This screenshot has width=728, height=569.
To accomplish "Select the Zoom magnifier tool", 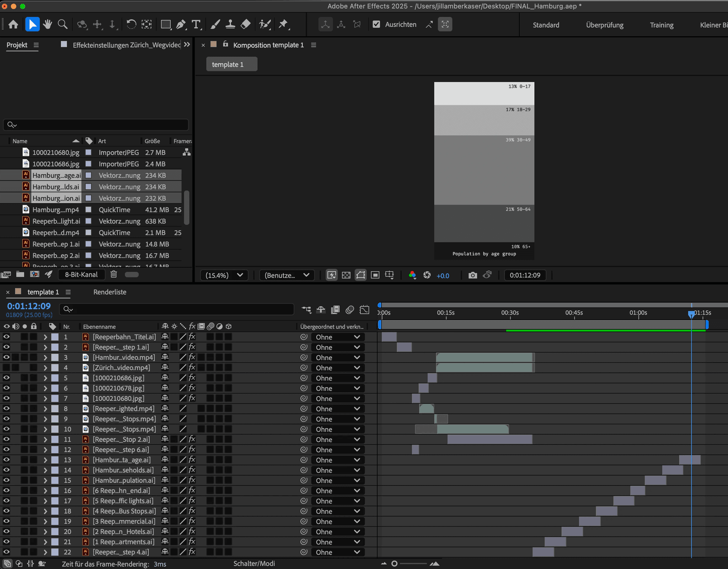I will tap(63, 25).
